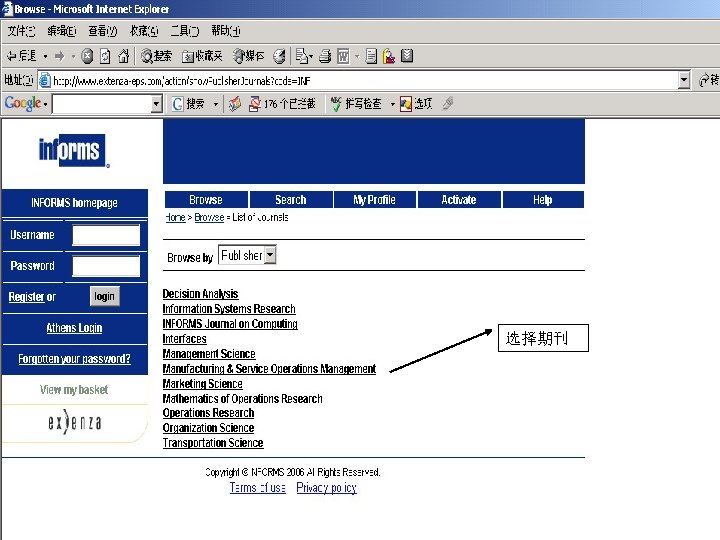Open the 帮助 Help menu
The width and height of the screenshot is (720, 540).
[x=225, y=31]
